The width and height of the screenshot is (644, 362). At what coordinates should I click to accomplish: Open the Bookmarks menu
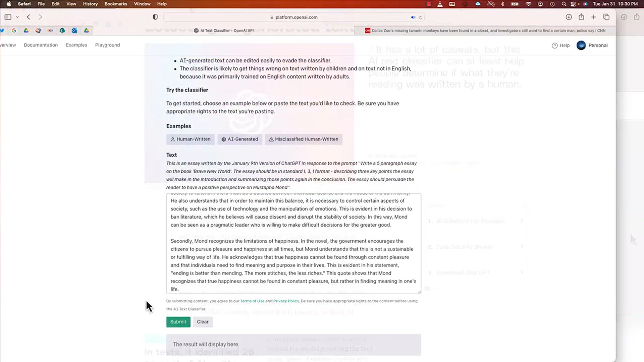point(116,4)
